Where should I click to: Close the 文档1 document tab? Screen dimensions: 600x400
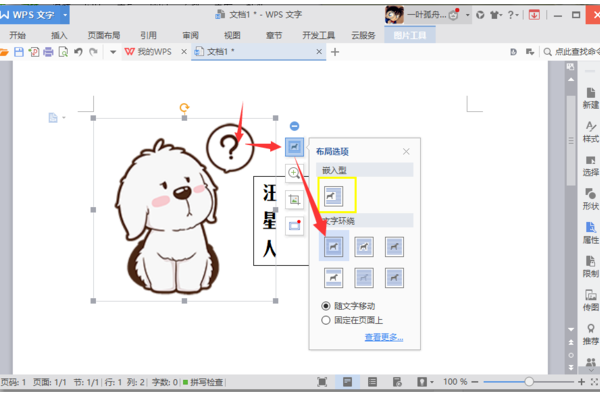(319, 52)
